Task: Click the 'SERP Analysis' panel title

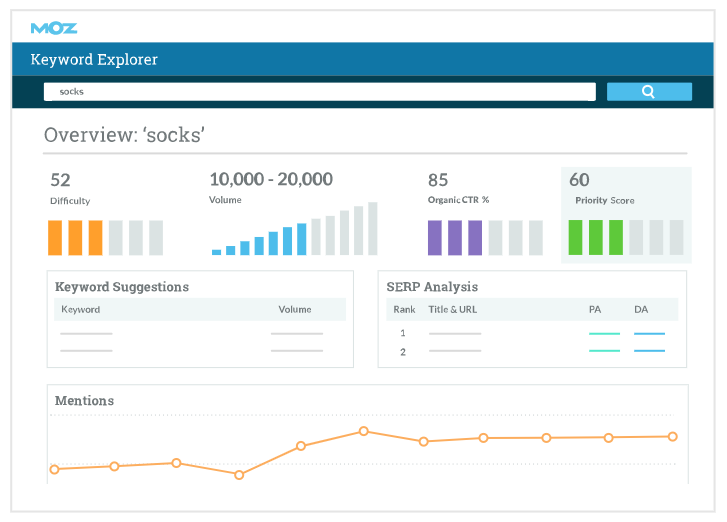Action: tap(432, 287)
